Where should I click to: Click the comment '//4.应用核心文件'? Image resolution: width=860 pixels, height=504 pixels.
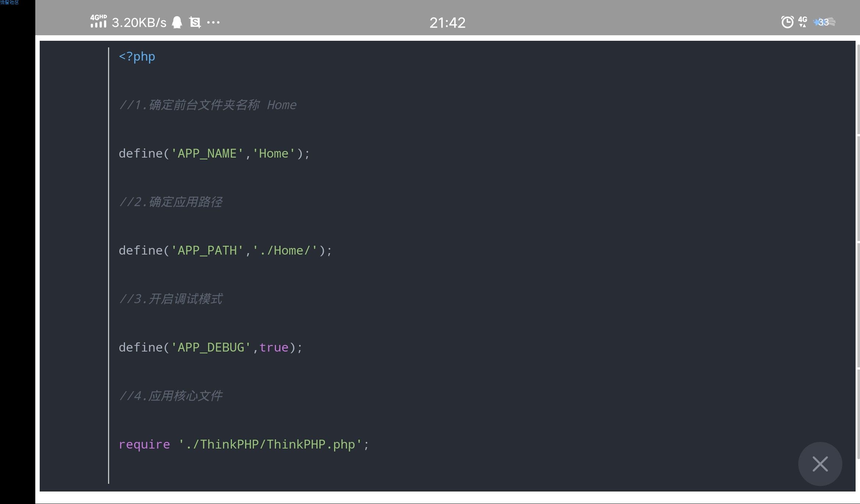[x=171, y=396]
